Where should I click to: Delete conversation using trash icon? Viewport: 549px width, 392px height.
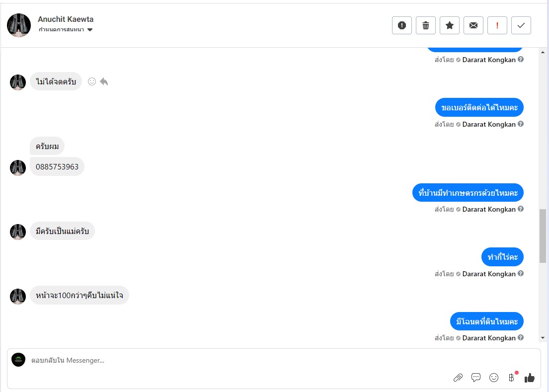click(426, 25)
